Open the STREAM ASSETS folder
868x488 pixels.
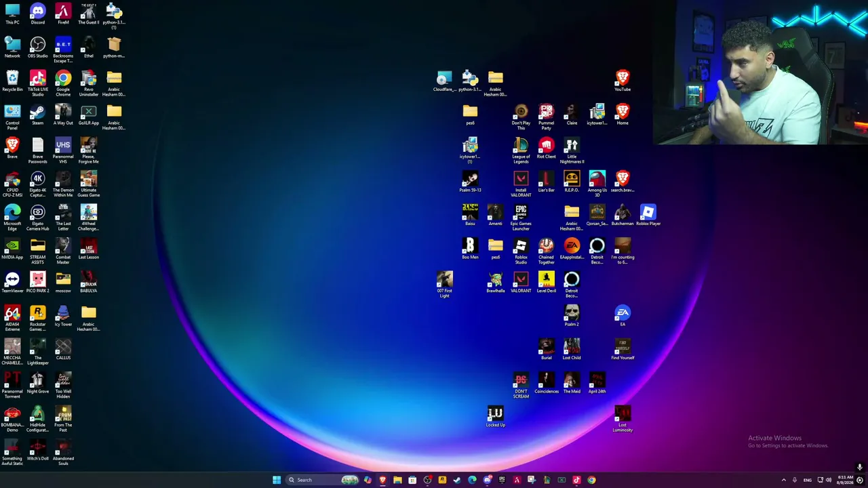click(37, 251)
